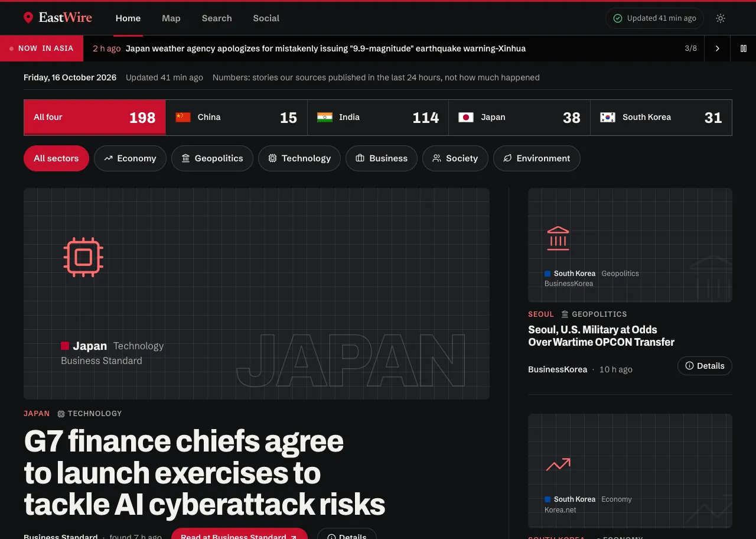Filter by Geopolitics sector
The height and width of the screenshot is (539, 756).
212,158
